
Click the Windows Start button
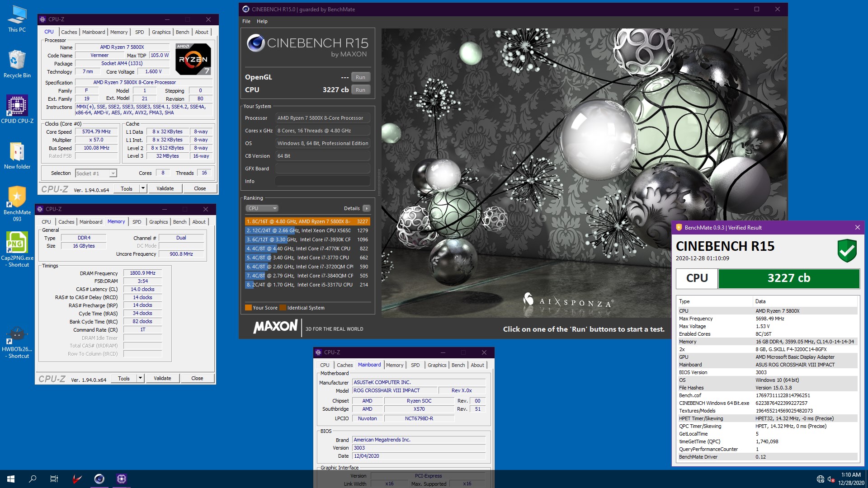coord(11,479)
